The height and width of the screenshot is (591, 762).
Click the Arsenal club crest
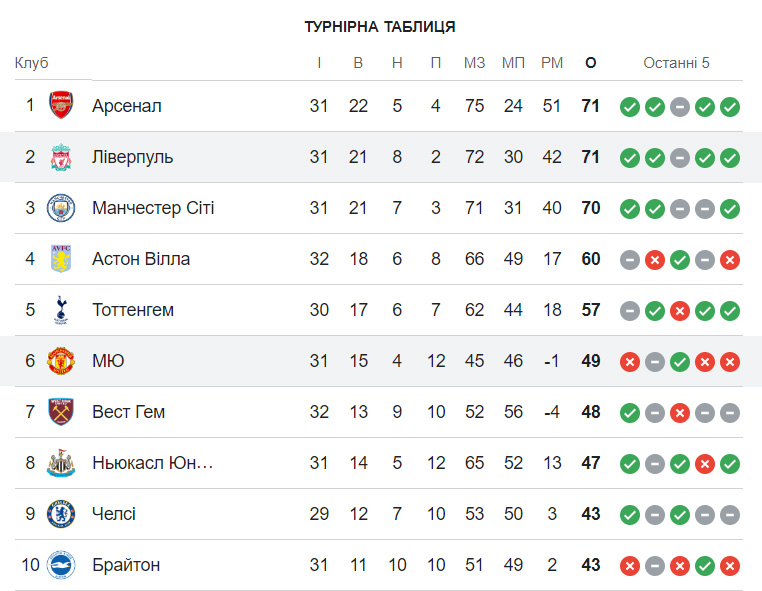61,105
